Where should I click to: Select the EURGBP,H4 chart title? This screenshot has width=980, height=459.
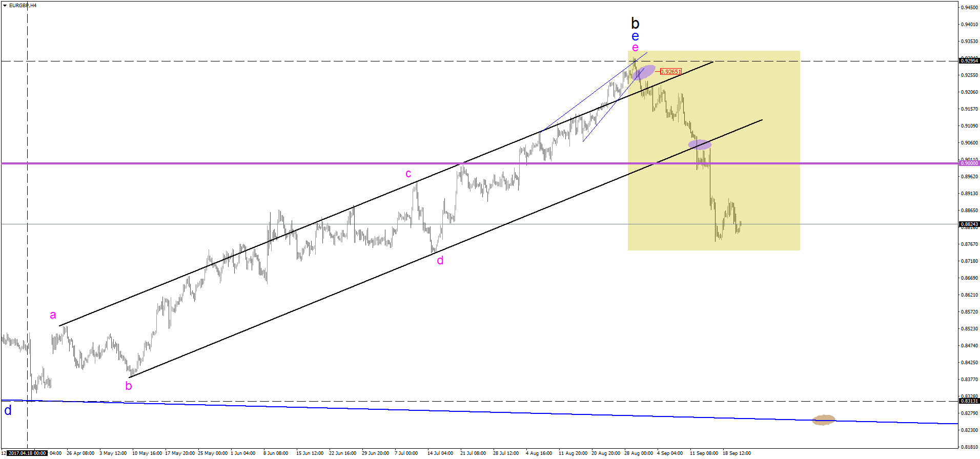(23, 6)
